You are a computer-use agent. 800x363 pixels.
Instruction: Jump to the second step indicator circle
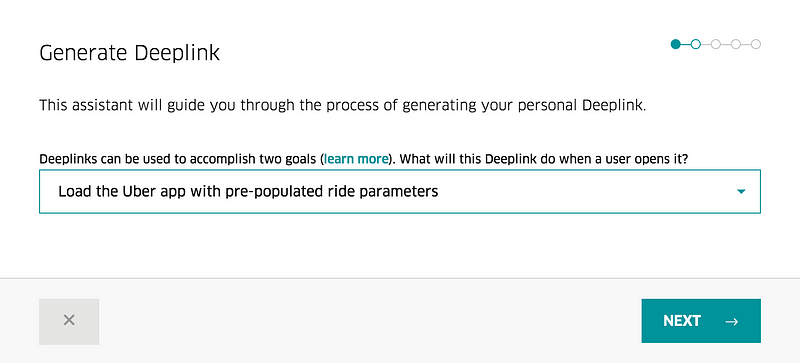click(695, 44)
